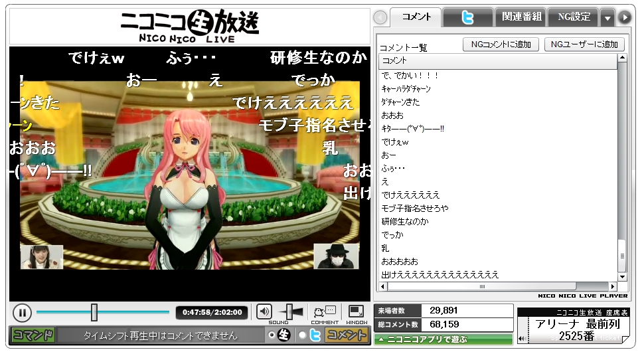Click the コメント一覧 label
Viewport: 644px width, 352px height.
point(403,48)
